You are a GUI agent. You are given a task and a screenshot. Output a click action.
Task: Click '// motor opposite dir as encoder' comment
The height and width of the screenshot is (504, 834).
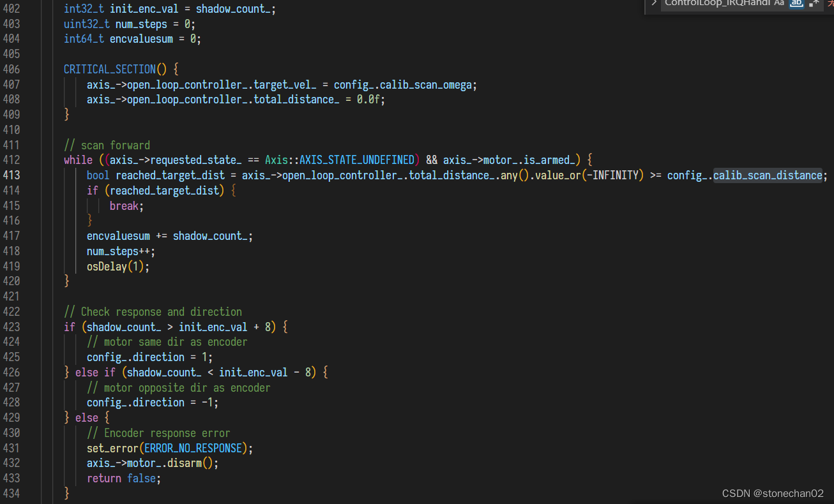pyautogui.click(x=178, y=388)
